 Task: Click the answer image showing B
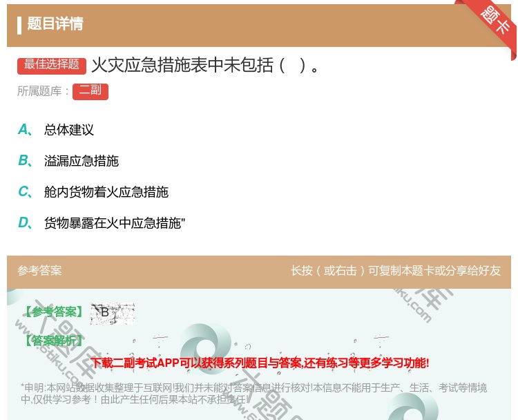pos(113,313)
